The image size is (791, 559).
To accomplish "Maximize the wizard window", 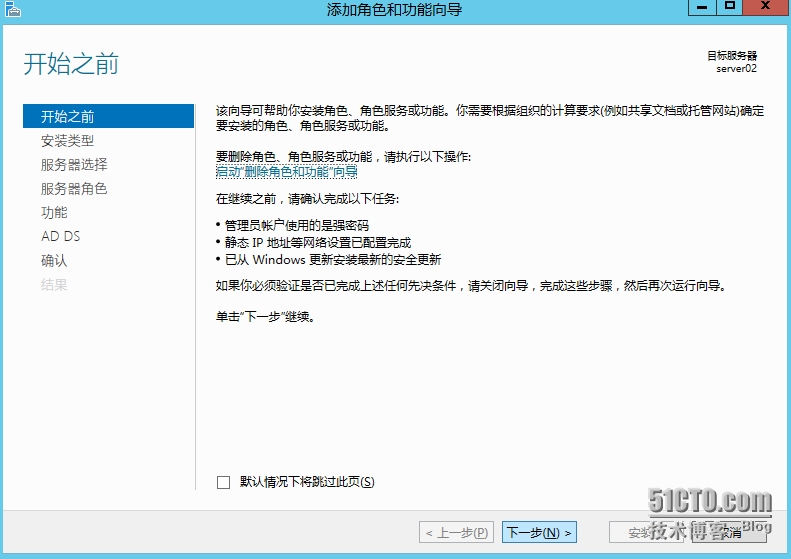I will click(x=729, y=7).
